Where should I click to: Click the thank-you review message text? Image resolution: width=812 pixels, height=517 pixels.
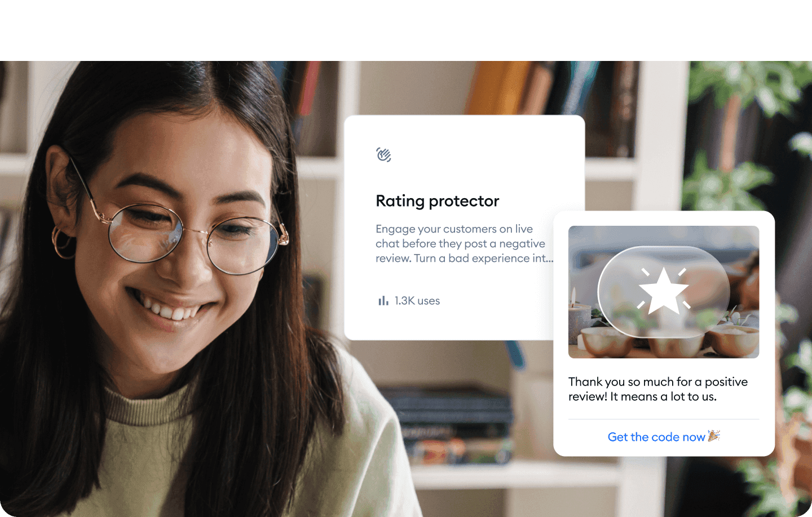click(657, 389)
